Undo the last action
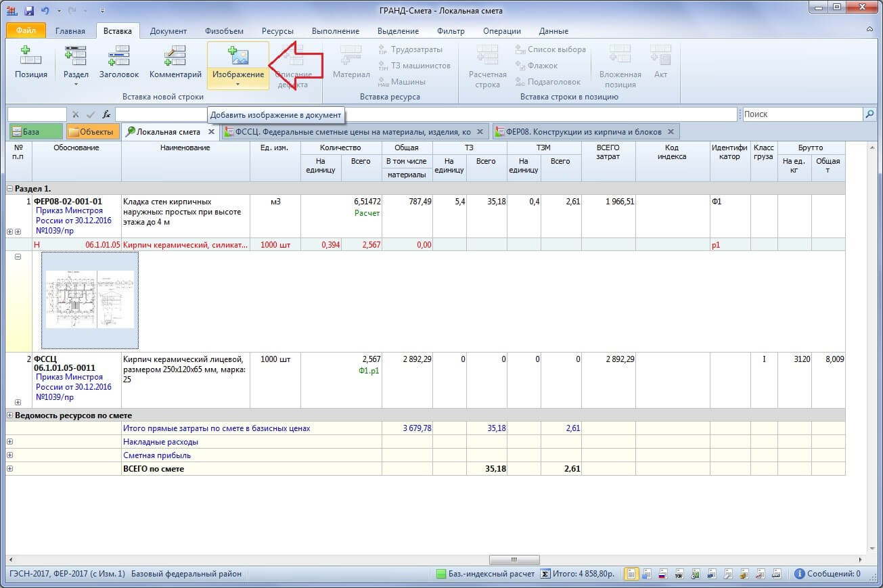883x588 pixels. [x=45, y=11]
